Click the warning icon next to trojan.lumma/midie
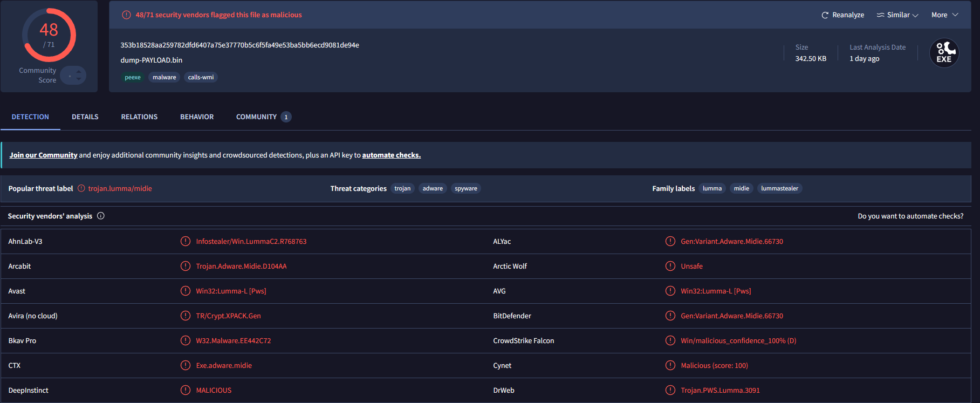 tap(81, 188)
